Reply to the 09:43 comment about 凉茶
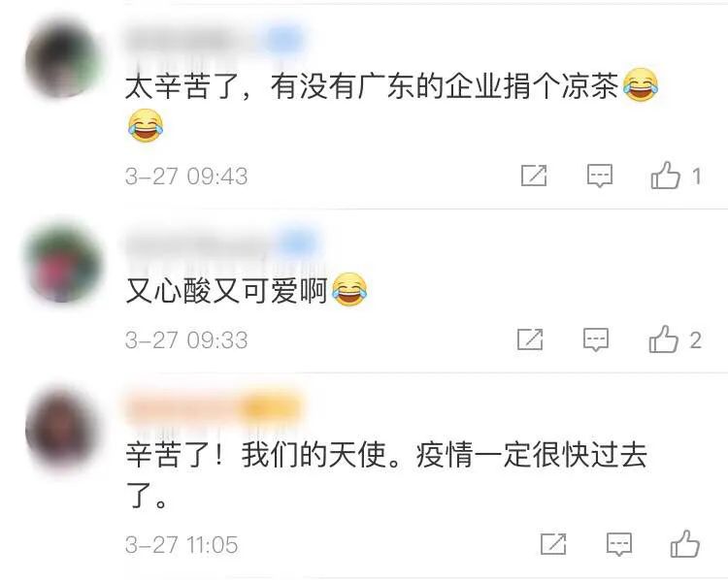This screenshot has height=580, width=728. click(600, 176)
